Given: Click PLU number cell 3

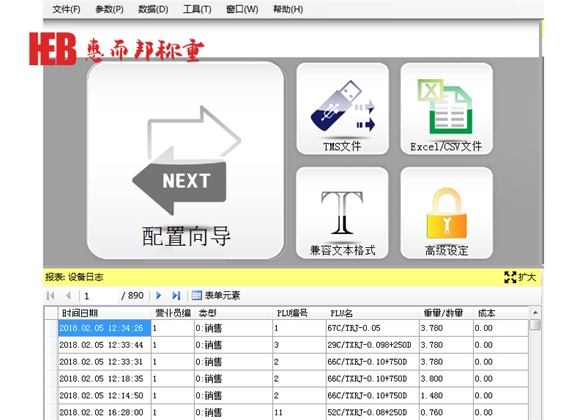Looking at the screenshot, I should coord(299,345).
